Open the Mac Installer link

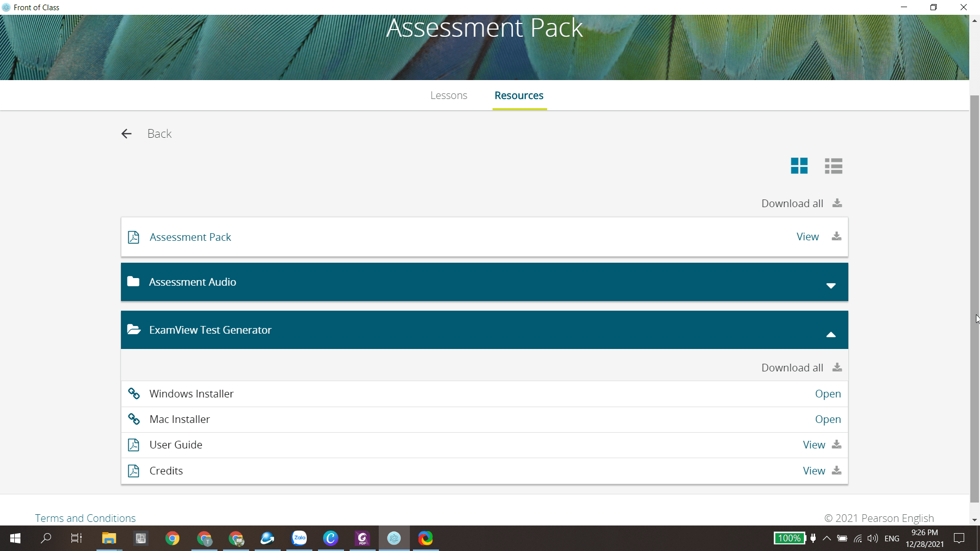click(x=827, y=419)
